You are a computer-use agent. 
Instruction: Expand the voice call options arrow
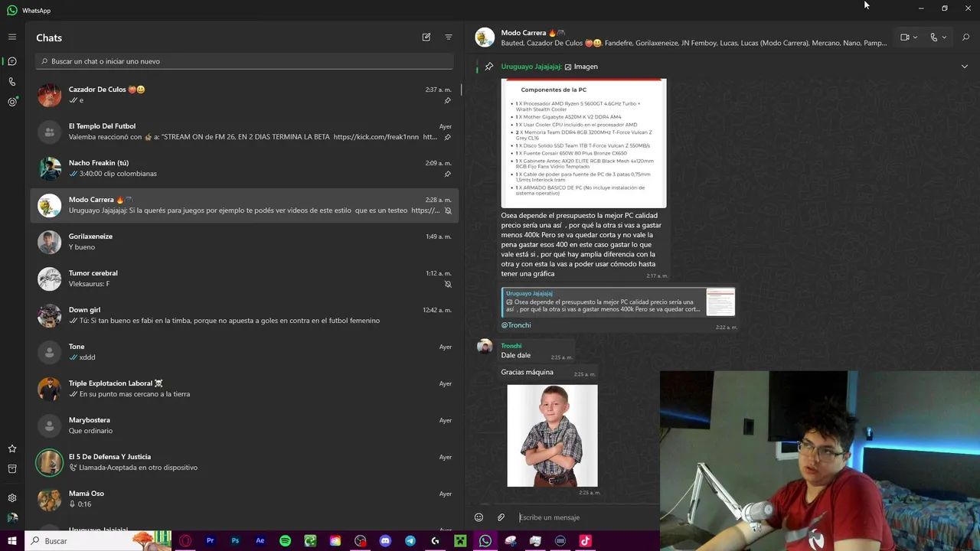pos(944,37)
